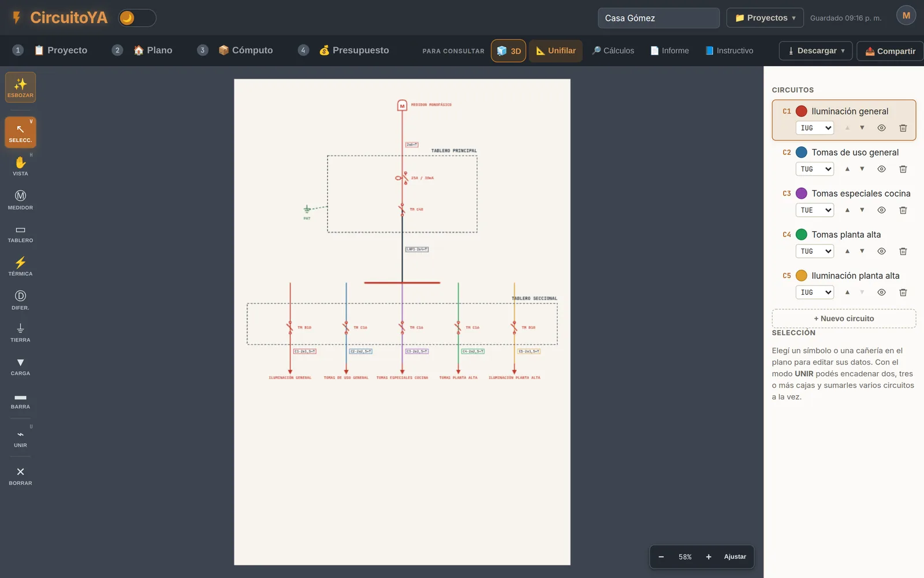Click the Compartir share button
This screenshot has height=578, width=924.
click(890, 51)
